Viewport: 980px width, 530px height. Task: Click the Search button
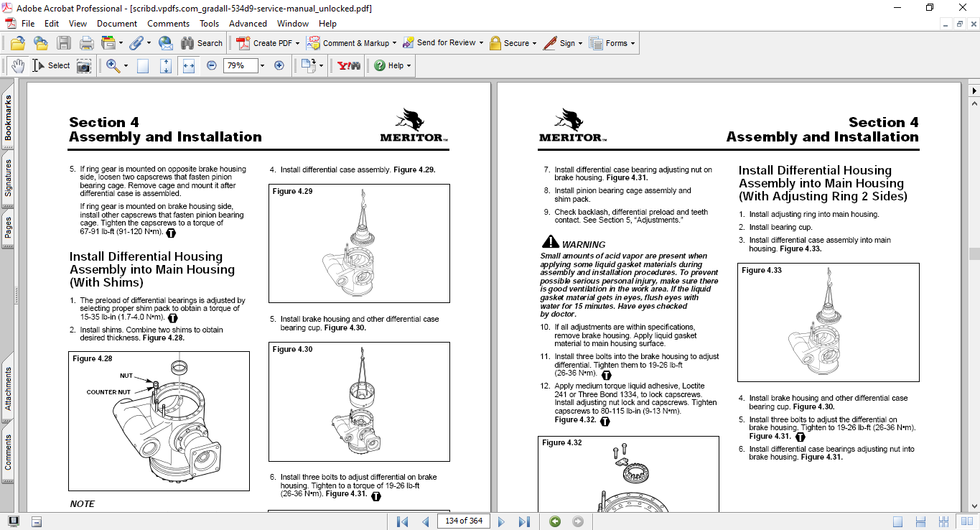[202, 43]
